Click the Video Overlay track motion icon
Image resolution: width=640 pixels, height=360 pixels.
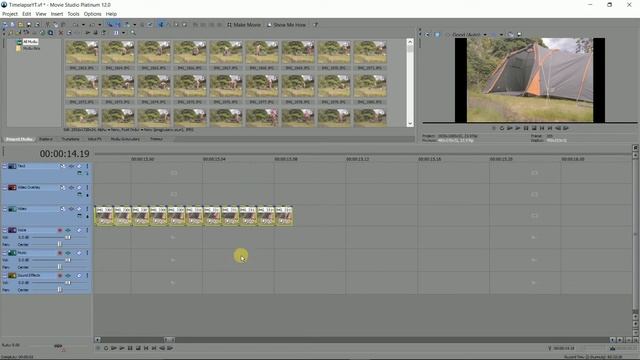coord(62,187)
